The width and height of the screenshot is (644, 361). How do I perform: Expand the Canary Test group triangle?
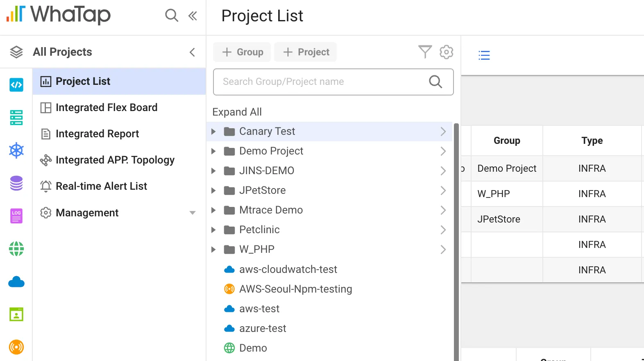point(213,132)
